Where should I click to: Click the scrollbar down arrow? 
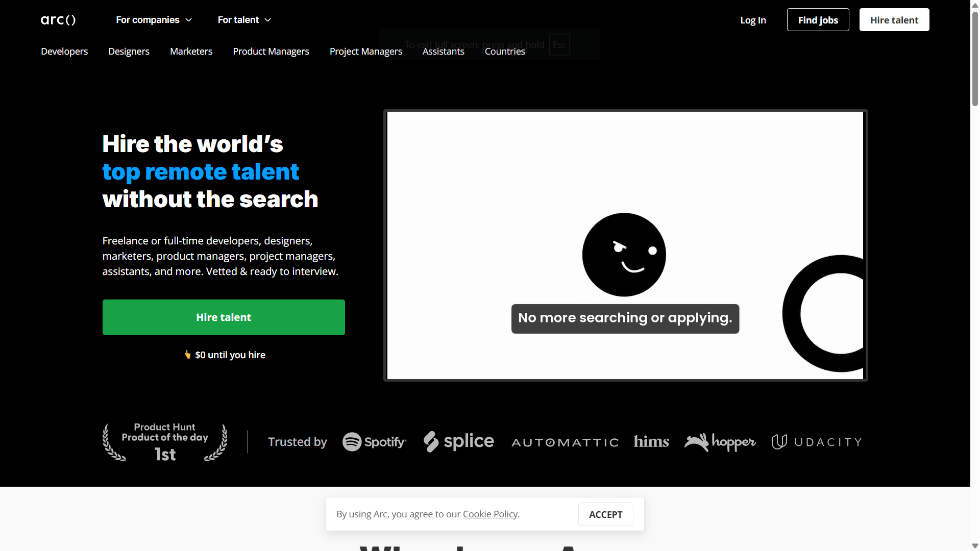[x=974, y=545]
